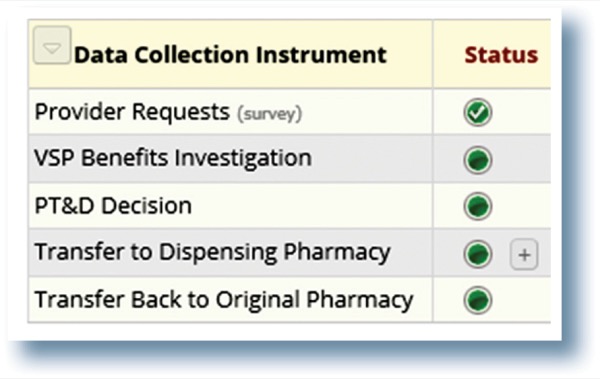Open the Provider Requests completed survey status icon
Viewport: 600px width, 379px height.
pyautogui.click(x=478, y=113)
